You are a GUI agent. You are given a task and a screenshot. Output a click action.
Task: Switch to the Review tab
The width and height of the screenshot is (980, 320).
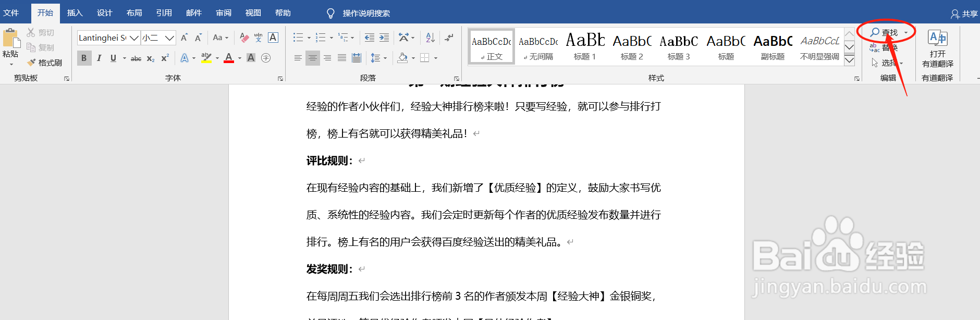tap(223, 13)
